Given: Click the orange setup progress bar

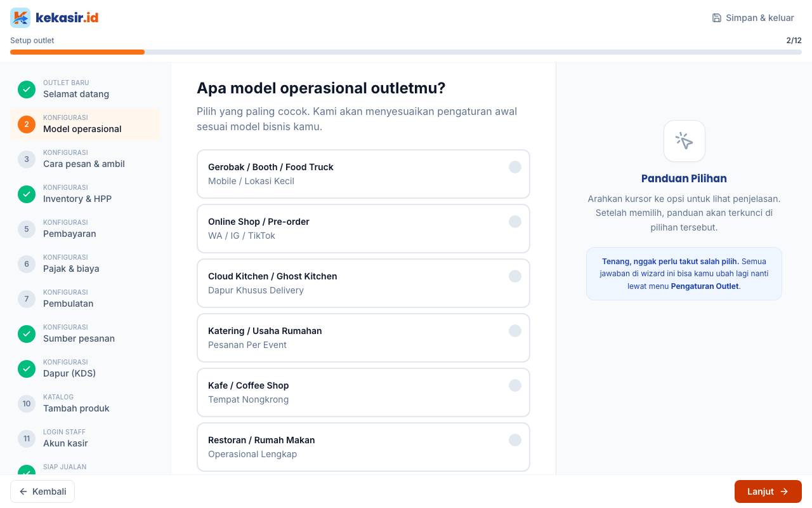Looking at the screenshot, I should click(x=77, y=52).
